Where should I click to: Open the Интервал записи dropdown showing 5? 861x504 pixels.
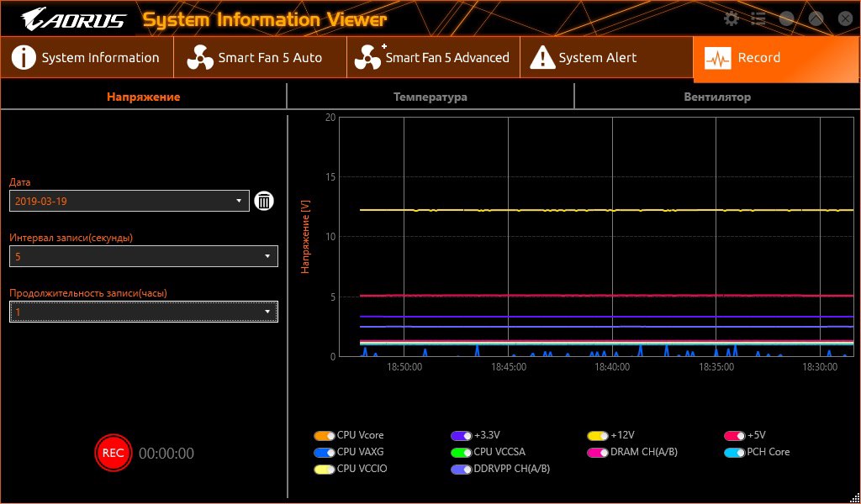click(144, 256)
